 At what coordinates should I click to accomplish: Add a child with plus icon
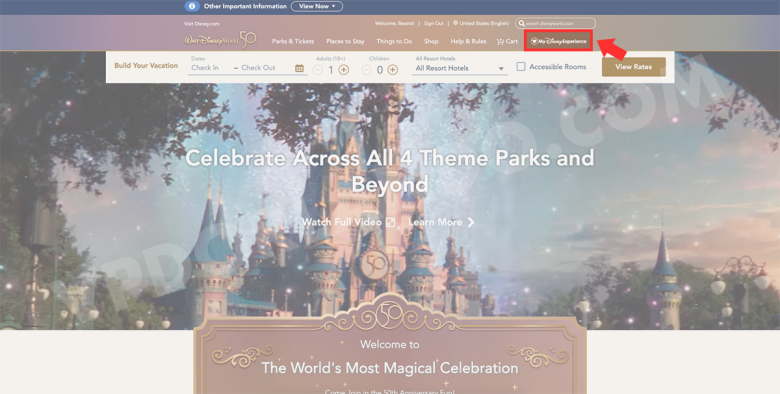(x=392, y=70)
